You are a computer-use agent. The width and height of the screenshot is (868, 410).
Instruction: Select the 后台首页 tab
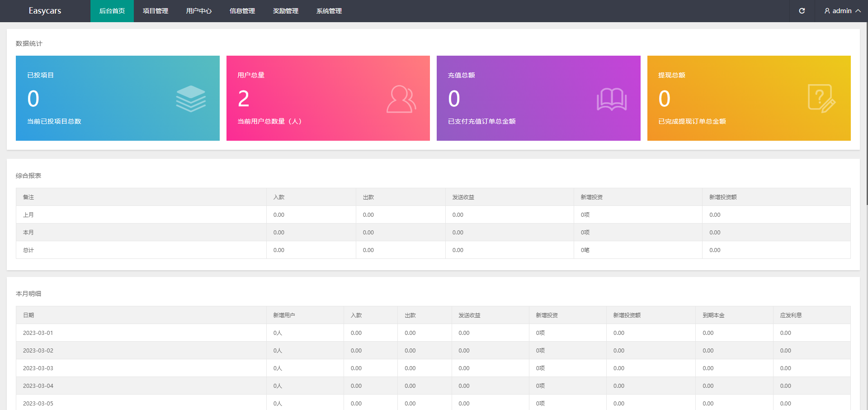pos(112,11)
